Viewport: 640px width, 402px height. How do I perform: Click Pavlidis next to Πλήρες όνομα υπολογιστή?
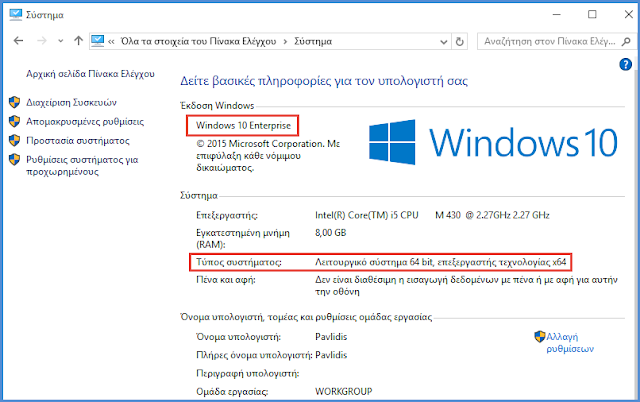[331, 355]
